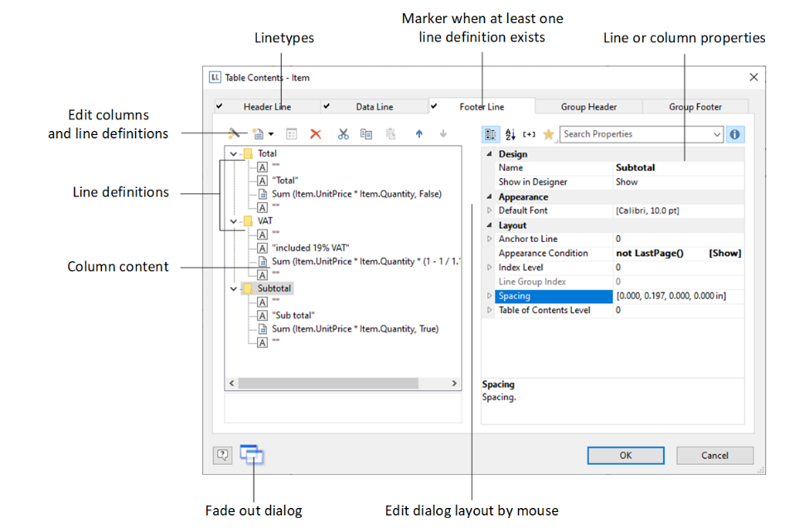Move line up with blue arrow
This screenshot has width=799, height=532.
[x=419, y=133]
